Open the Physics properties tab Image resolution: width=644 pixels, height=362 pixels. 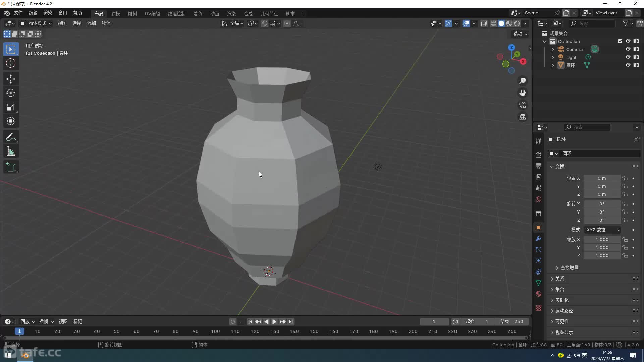point(538,261)
